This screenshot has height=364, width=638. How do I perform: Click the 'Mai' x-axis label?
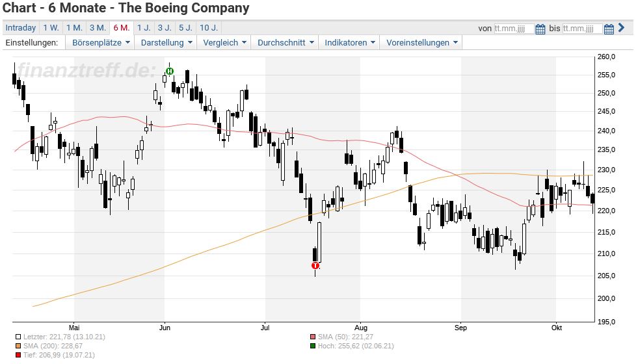[74, 328]
